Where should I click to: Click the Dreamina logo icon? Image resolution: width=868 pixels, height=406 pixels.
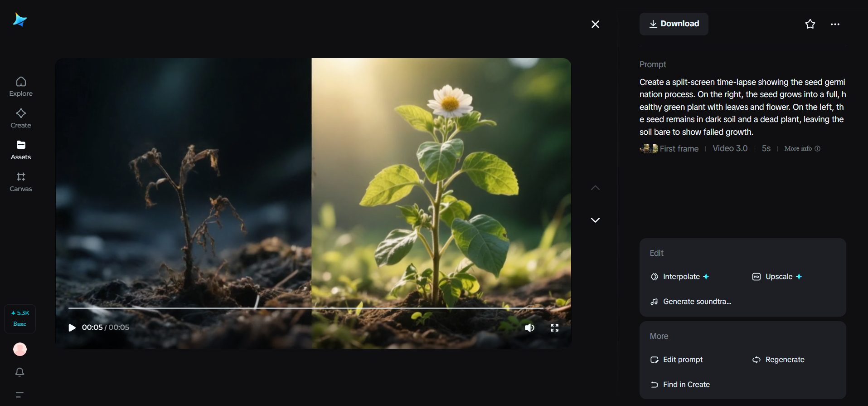[x=20, y=20]
